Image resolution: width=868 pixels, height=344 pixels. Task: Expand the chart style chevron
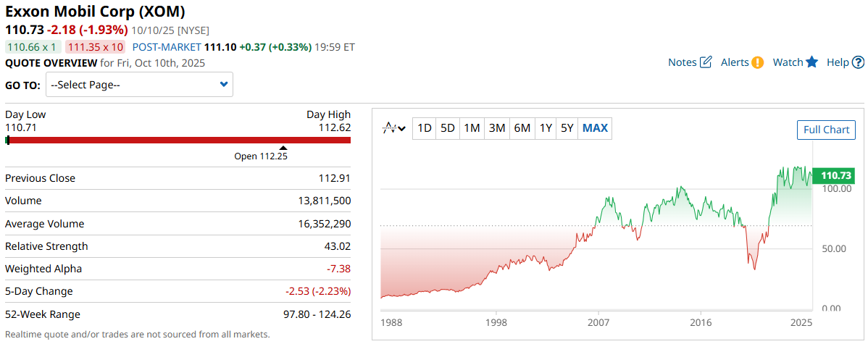coord(402,129)
